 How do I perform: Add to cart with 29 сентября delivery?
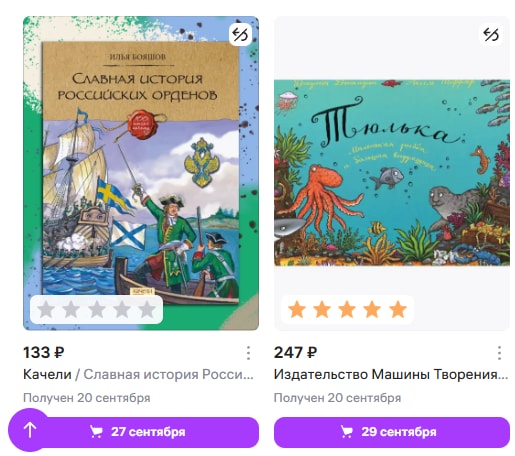392,432
